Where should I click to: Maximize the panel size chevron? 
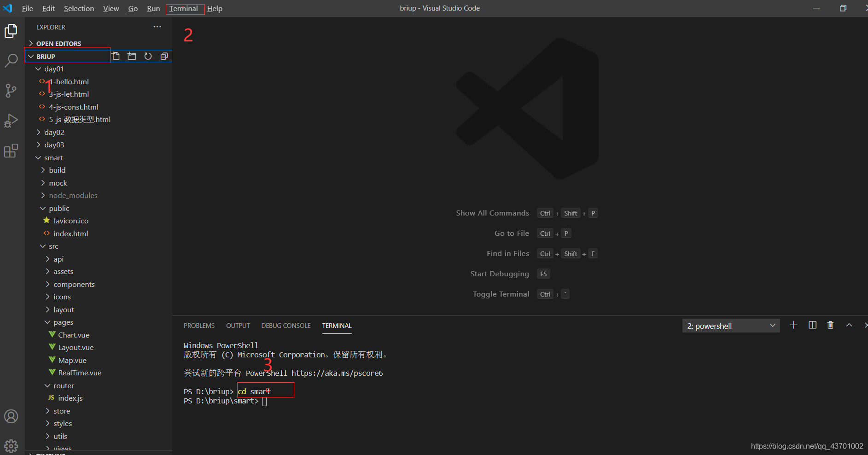[849, 325]
